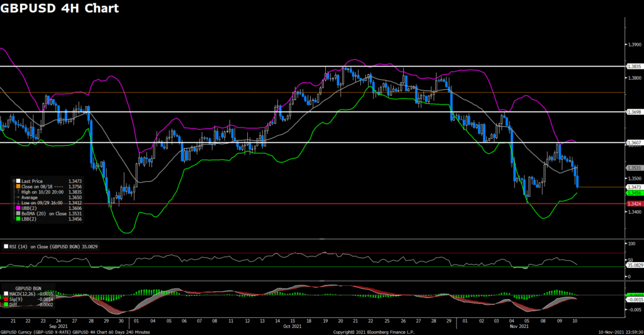Viewport: 644px width, 335px height.
Task: Click the BollMA (20) on Close label
Action: coord(44,214)
